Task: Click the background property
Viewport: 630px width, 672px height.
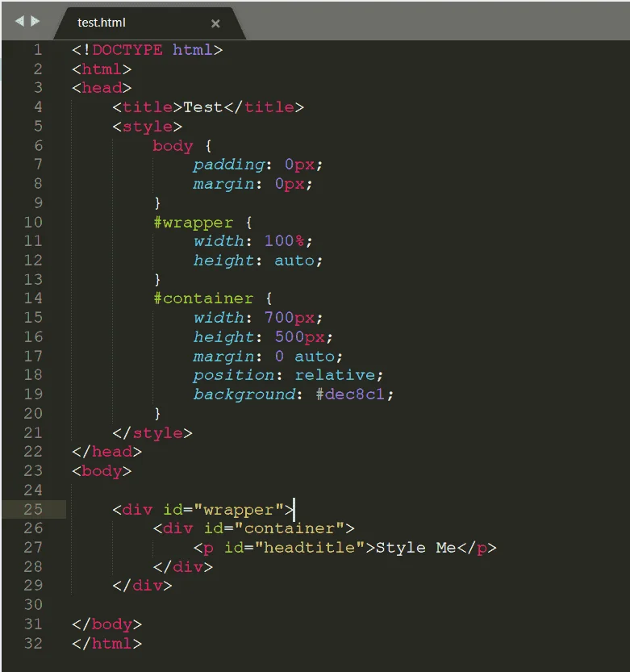Action: pos(244,394)
